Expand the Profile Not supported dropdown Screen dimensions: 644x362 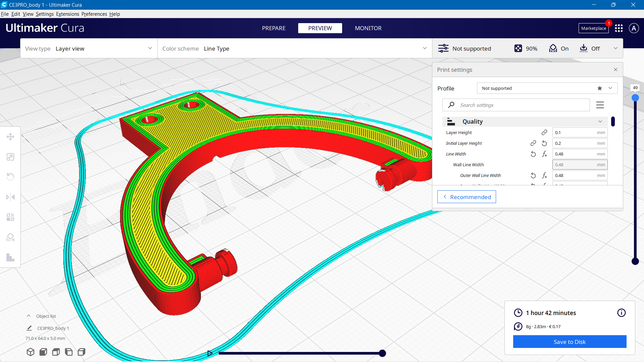click(x=547, y=88)
